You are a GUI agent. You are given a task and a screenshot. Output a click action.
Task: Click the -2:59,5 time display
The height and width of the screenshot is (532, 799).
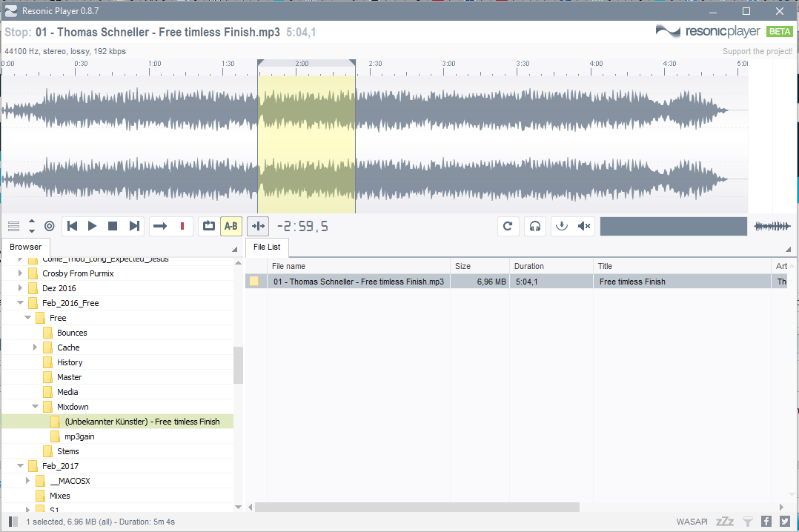[302, 226]
